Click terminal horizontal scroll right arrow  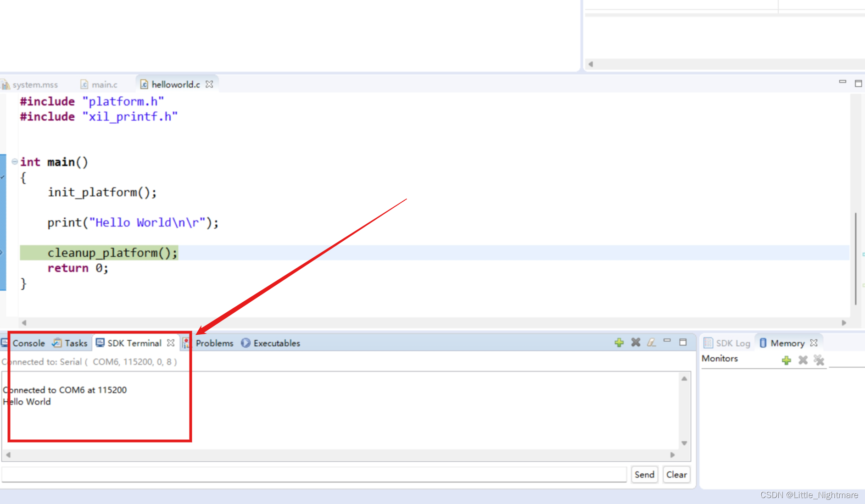point(672,455)
